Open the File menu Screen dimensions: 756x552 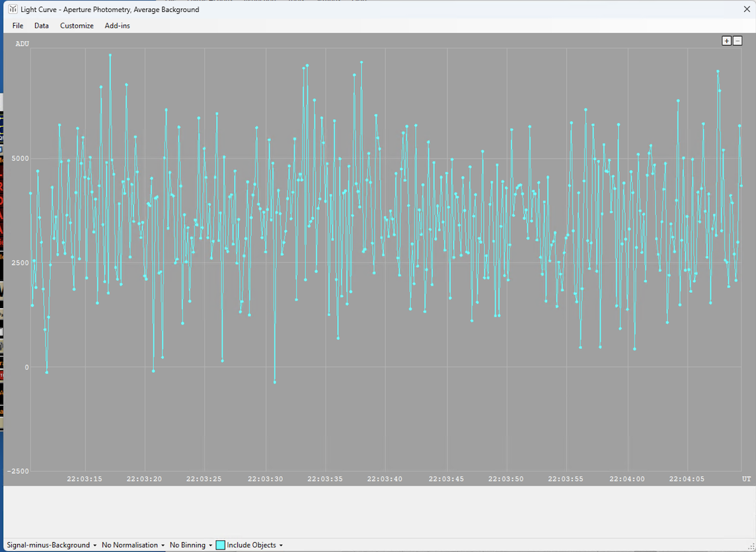tap(18, 26)
